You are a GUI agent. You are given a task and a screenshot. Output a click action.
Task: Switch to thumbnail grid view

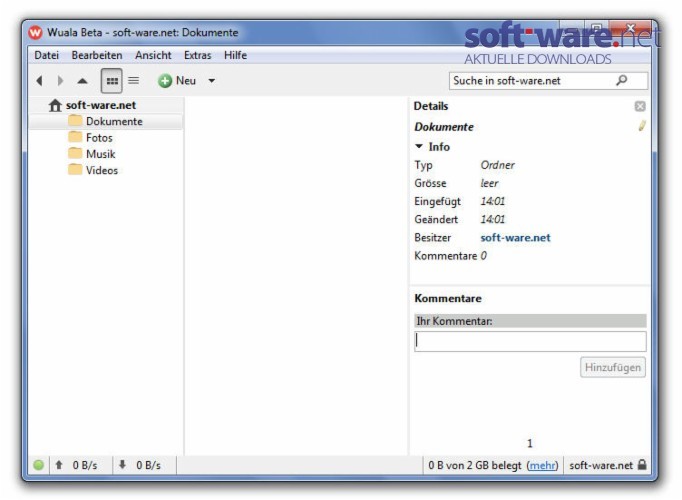(112, 81)
